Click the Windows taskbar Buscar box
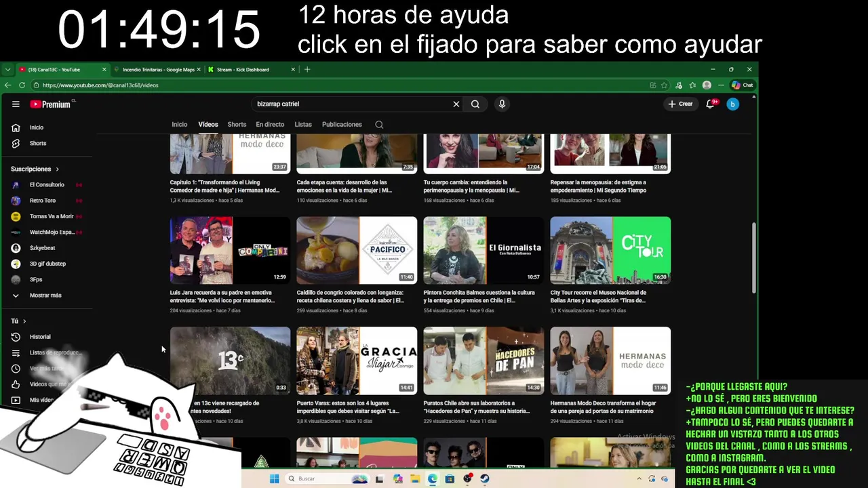The image size is (868, 488). (327, 479)
